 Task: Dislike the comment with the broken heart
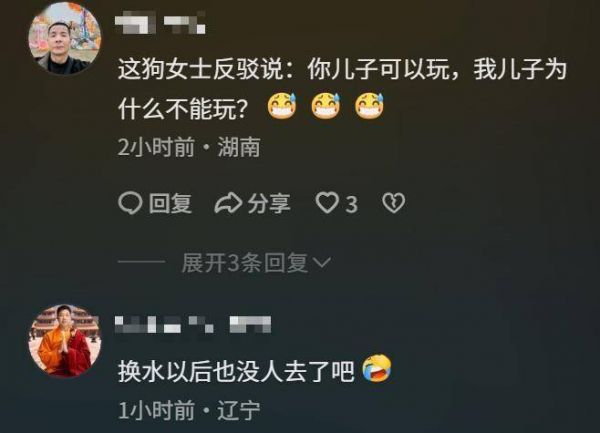coord(393,203)
